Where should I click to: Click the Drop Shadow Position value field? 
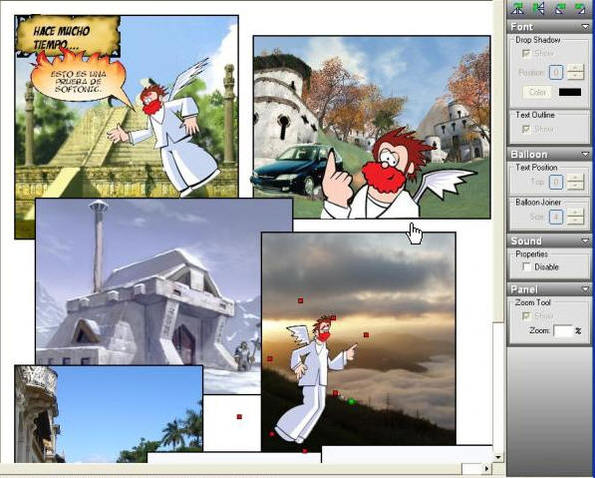tap(556, 72)
